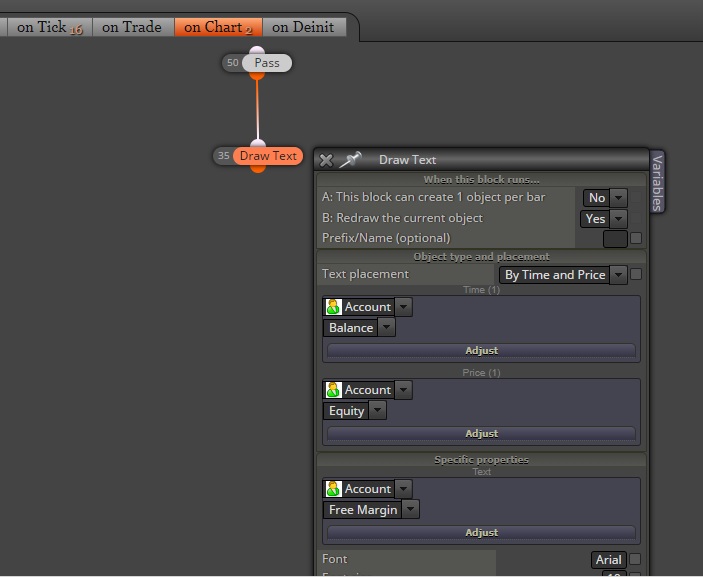This screenshot has height=579, width=703.
Task: Toggle checkbox next to Prefix/Name field
Action: click(636, 238)
